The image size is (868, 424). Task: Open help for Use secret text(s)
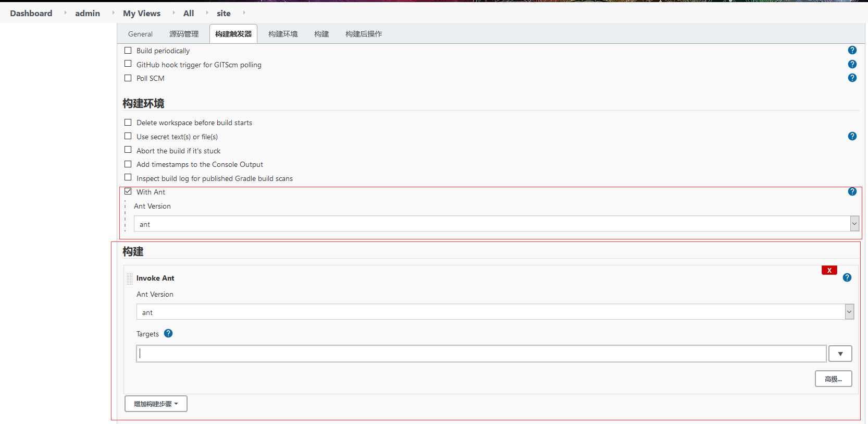pos(852,136)
